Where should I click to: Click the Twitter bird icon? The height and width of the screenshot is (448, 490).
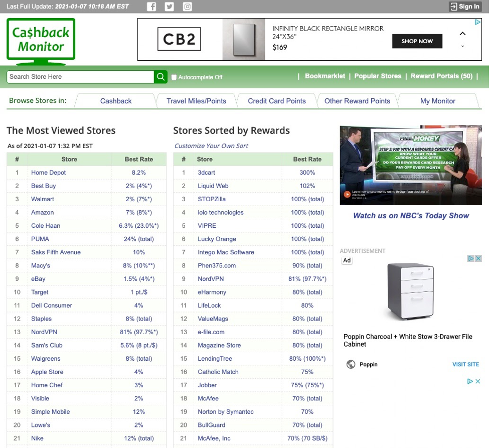pyautogui.click(x=170, y=7)
